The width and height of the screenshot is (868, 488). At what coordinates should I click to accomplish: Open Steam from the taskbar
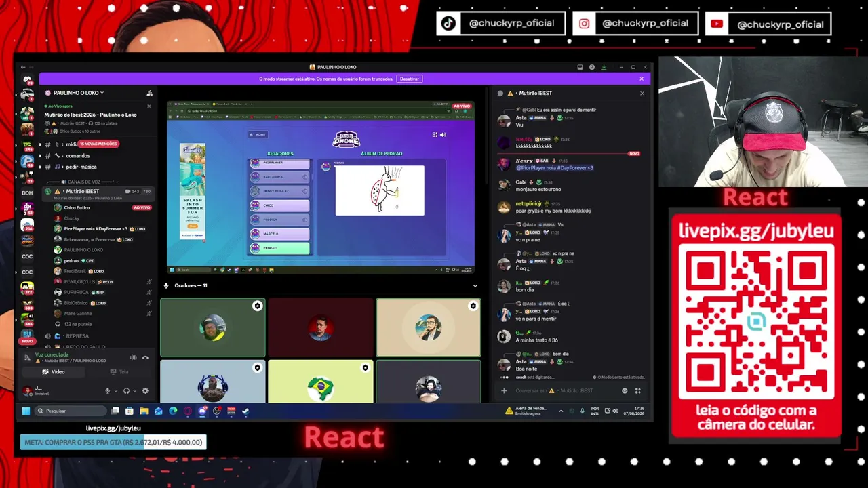[x=245, y=411]
